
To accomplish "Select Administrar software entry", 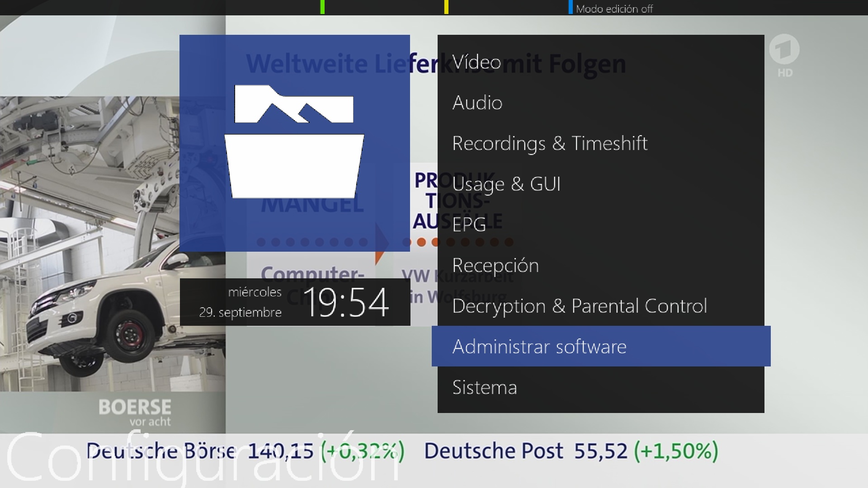I will (539, 347).
